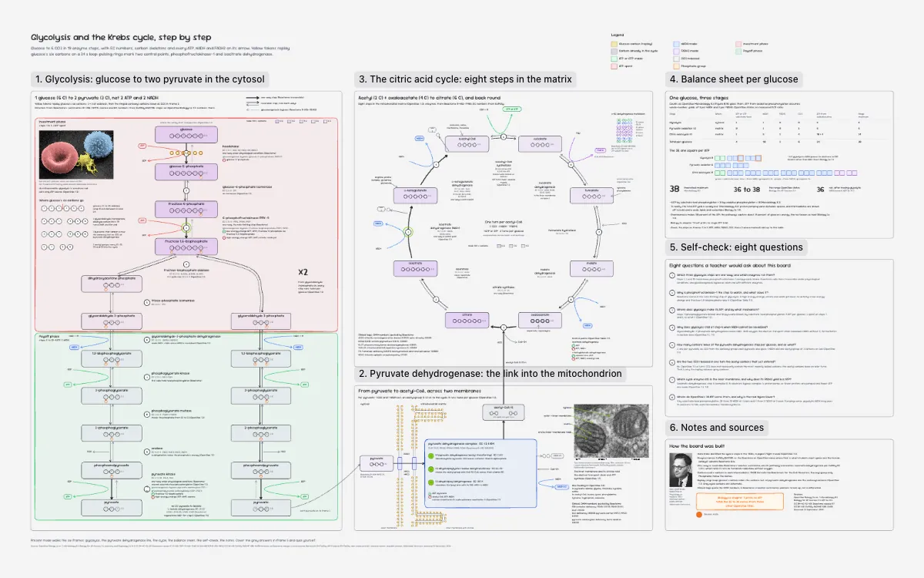Select frame title '1. Glycolysis: glucose to two pyruvate'
The image size is (924, 578).
(x=150, y=79)
